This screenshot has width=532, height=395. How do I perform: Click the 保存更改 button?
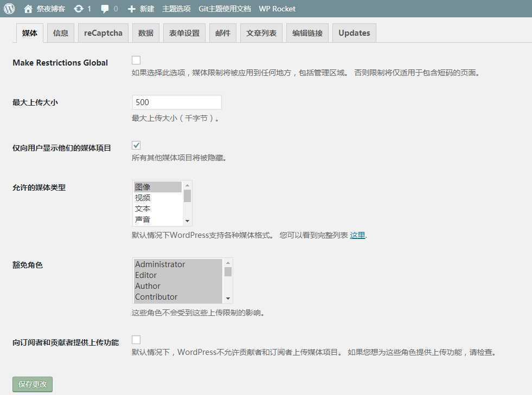(x=33, y=384)
